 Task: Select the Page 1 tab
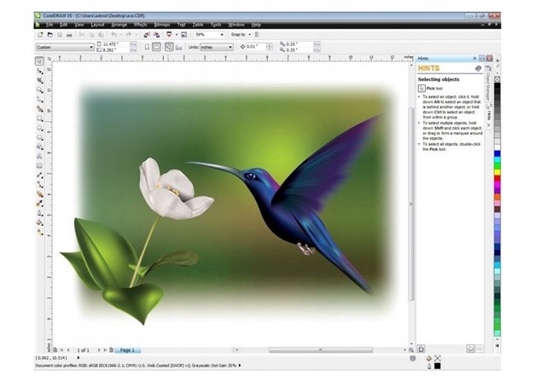pyautogui.click(x=127, y=350)
